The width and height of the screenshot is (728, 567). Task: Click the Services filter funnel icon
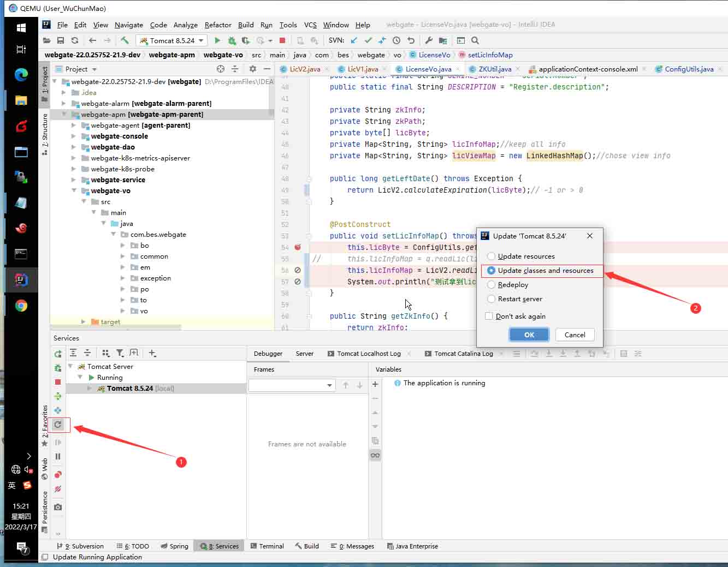pos(120,353)
